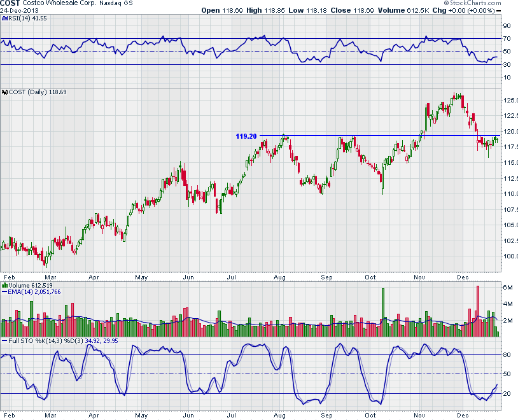518x420 pixels.
Task: Click Nov on the price panel date axis
Action: point(419,277)
